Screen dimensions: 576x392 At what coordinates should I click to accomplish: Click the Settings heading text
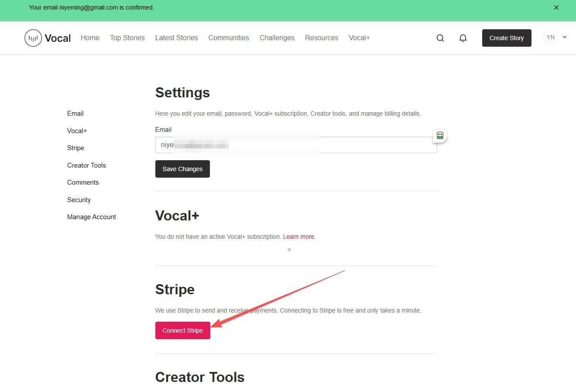[182, 93]
